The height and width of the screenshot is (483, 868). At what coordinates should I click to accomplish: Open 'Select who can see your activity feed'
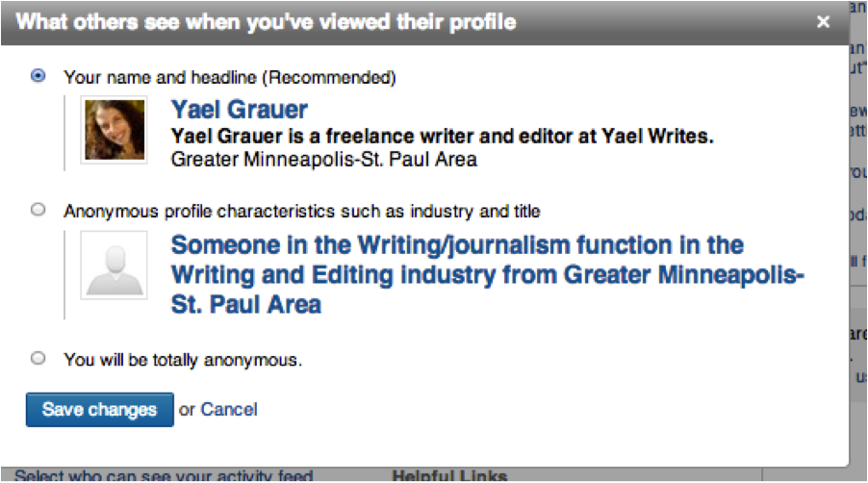[x=164, y=475]
